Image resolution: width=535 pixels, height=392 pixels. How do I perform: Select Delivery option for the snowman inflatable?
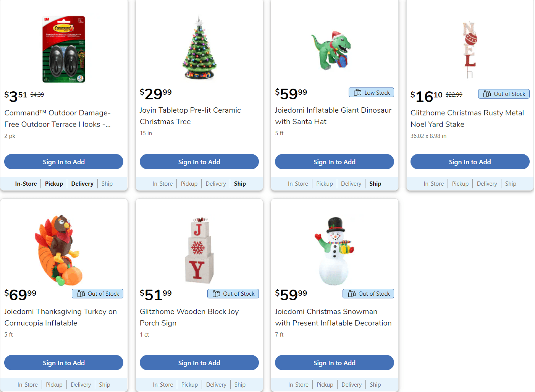(351, 384)
